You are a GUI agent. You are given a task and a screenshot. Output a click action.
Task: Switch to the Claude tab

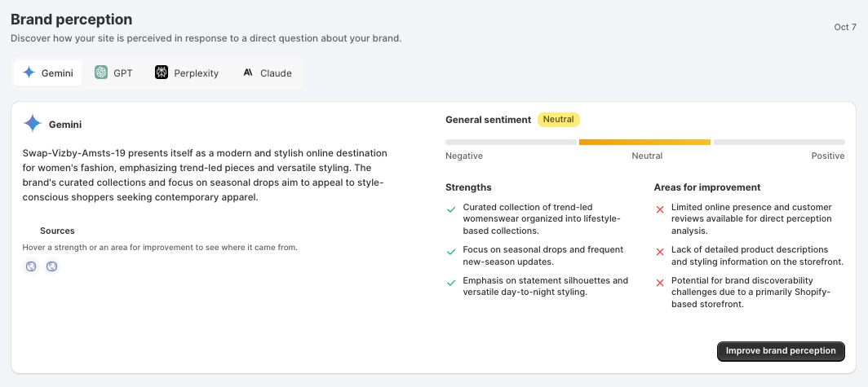click(268, 73)
